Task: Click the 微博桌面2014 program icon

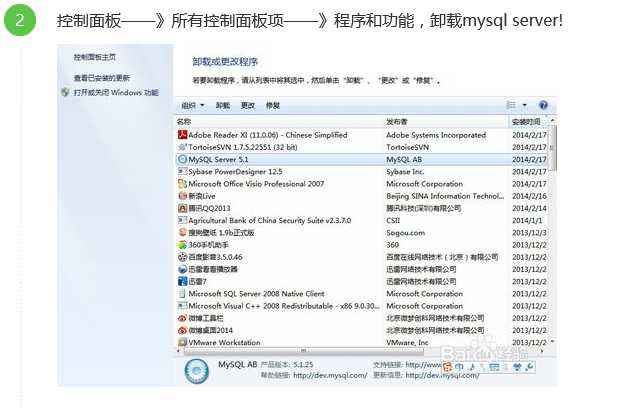Action: pos(183,330)
